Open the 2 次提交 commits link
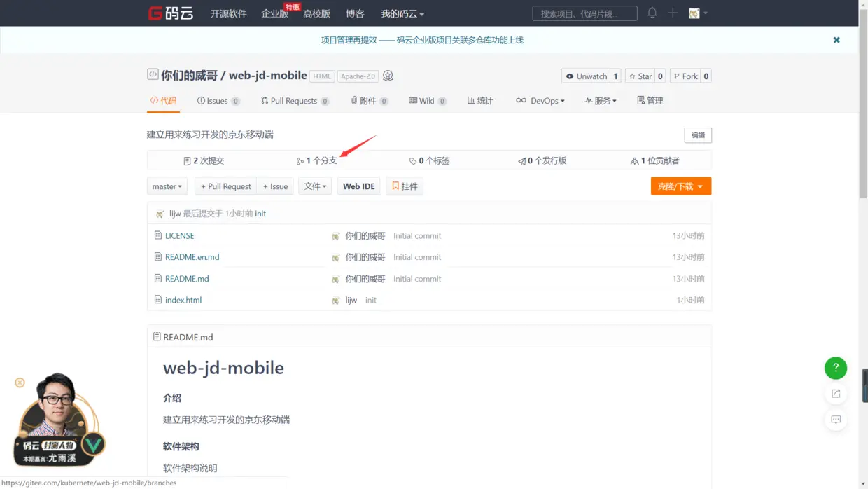 click(204, 160)
